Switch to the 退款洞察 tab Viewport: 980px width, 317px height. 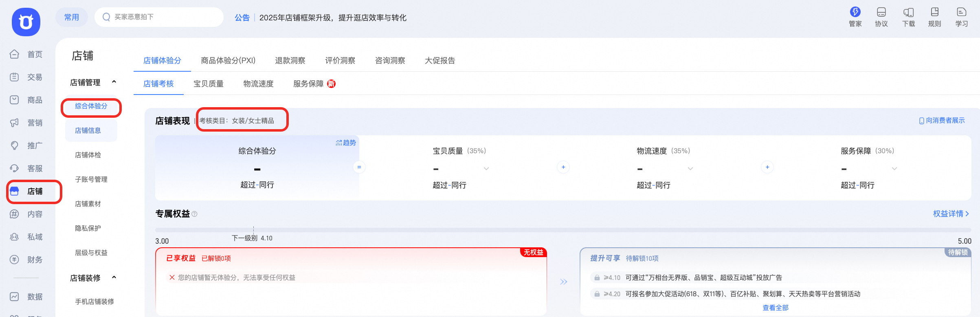click(x=290, y=61)
